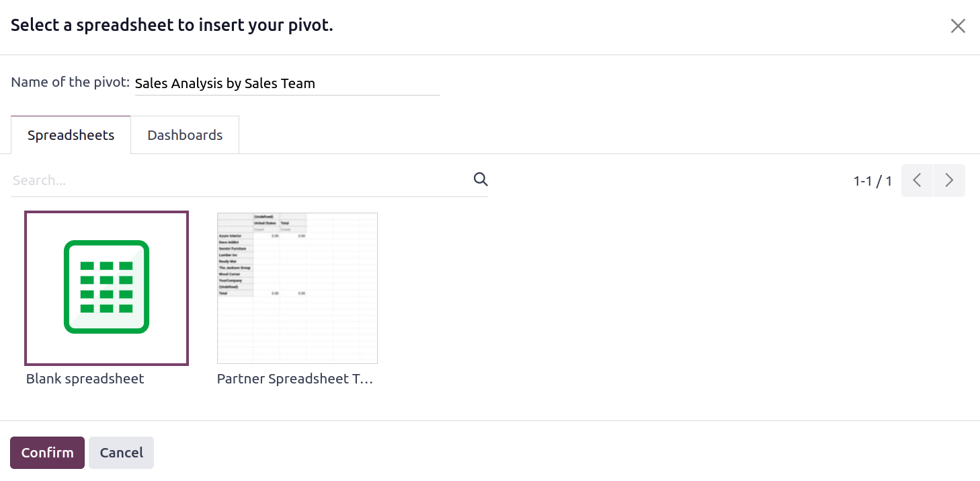
Task: Cancel inserting the pivot
Action: 121,453
